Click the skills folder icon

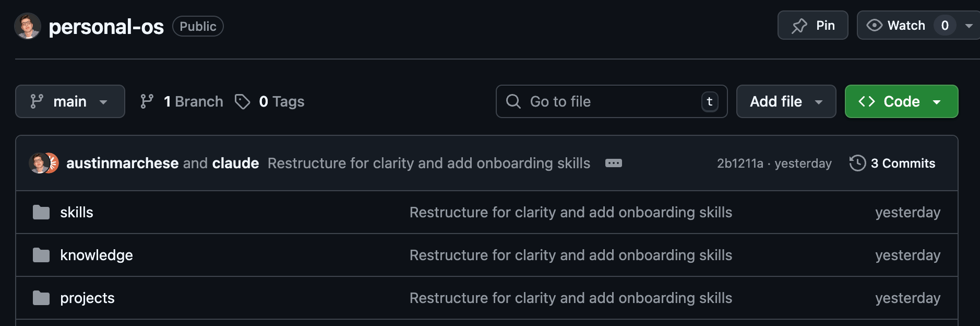point(41,213)
